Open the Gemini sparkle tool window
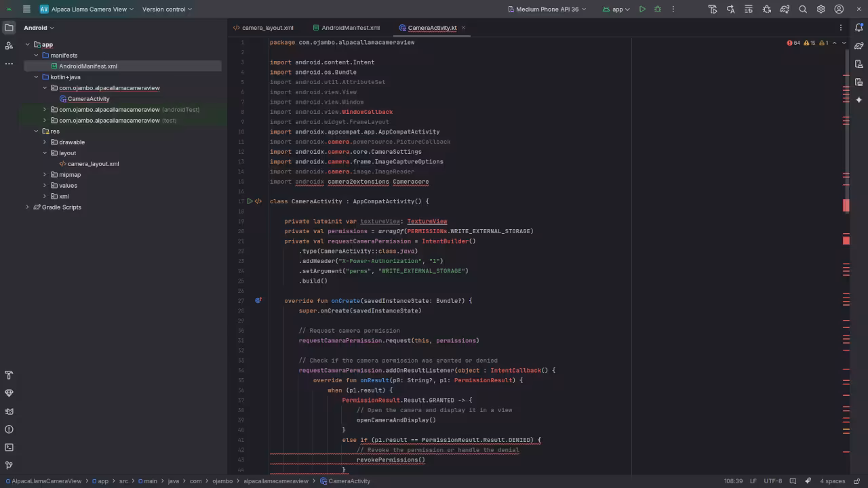The height and width of the screenshot is (488, 868). (x=859, y=100)
